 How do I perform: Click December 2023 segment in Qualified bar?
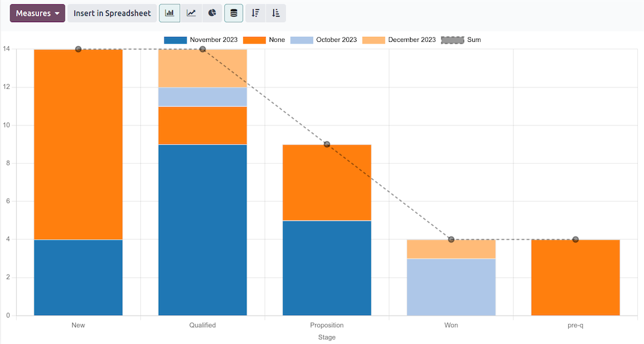(203, 68)
